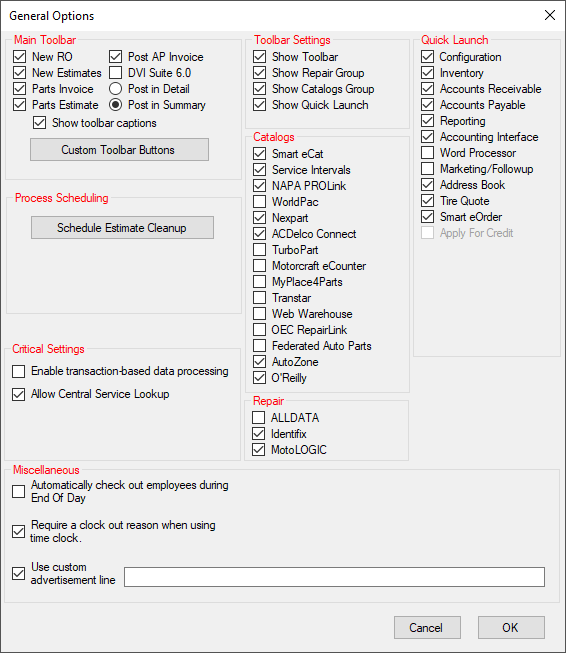
Task: Toggle the Identifix repair checkbox
Action: 259,434
